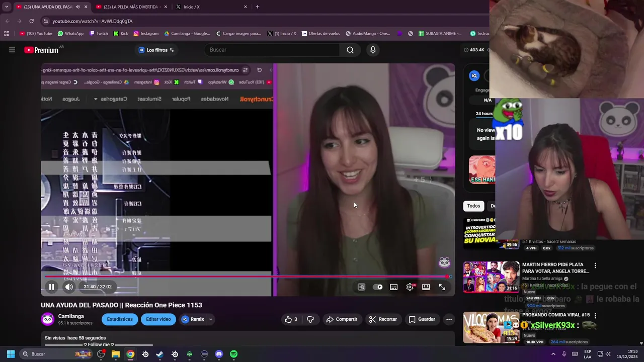Open the YouTube hamburger guide menu
This screenshot has width=644, height=362.
pos(12,50)
